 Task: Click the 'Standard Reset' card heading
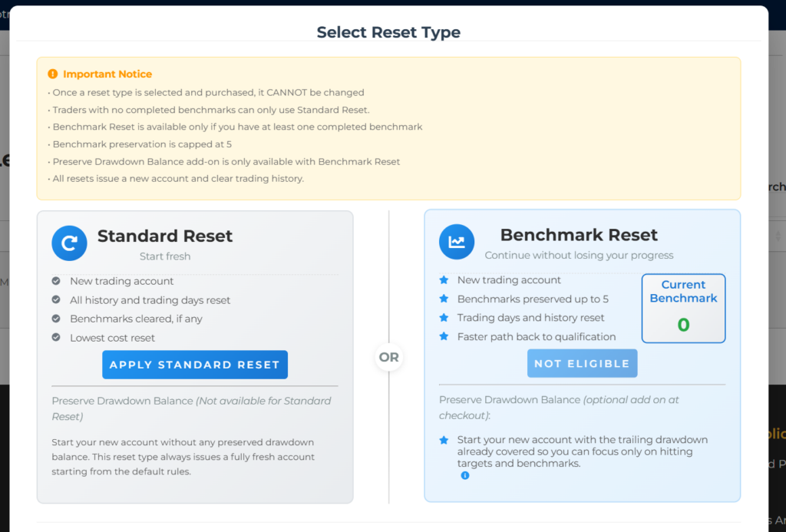pyautogui.click(x=164, y=236)
